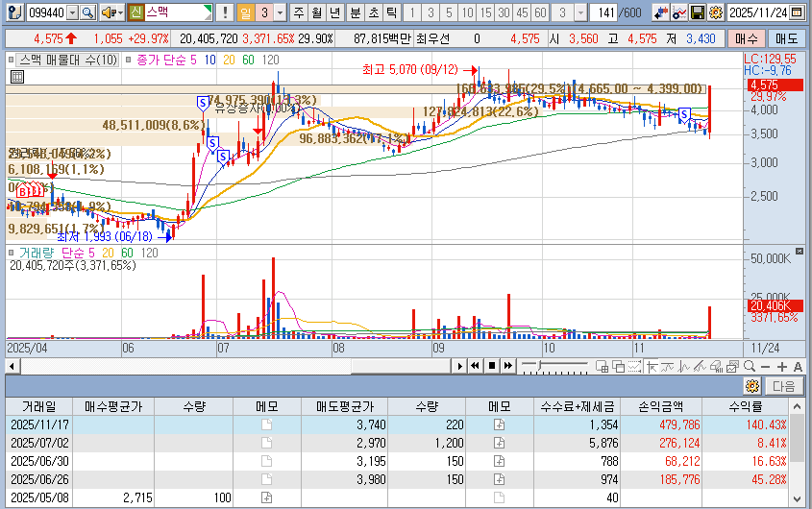Screen dimensions: 812x509
Task: Select the 30 minute interval button
Action: click(504, 12)
